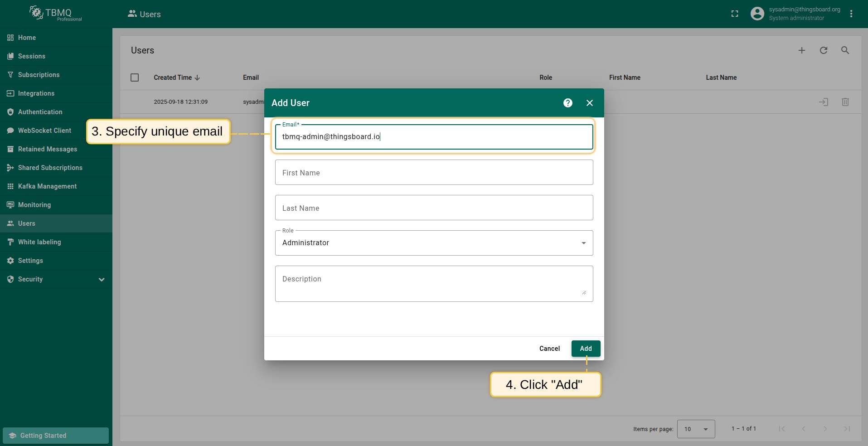Viewport: 868px width, 446px height.
Task: Open the items per page dropdown
Action: coord(696,429)
